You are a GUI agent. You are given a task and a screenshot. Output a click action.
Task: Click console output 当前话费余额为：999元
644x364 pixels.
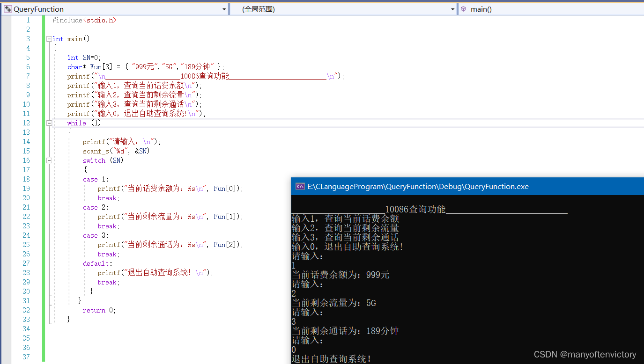[x=341, y=275]
